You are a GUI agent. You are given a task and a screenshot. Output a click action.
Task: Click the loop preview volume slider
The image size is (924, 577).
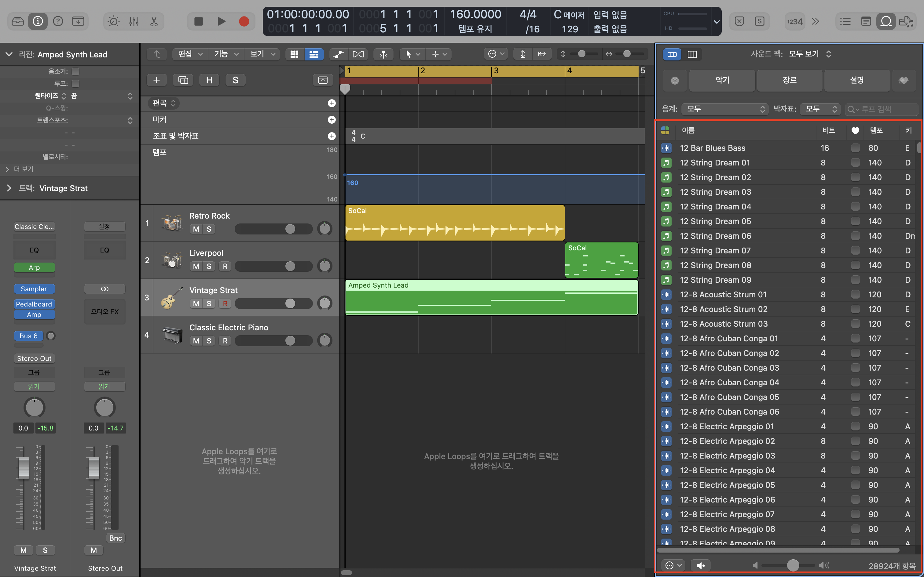click(793, 565)
